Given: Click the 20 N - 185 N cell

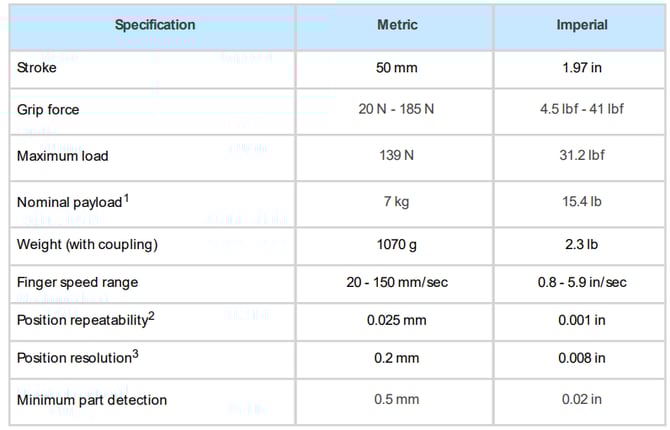Looking at the screenshot, I should (x=397, y=109).
